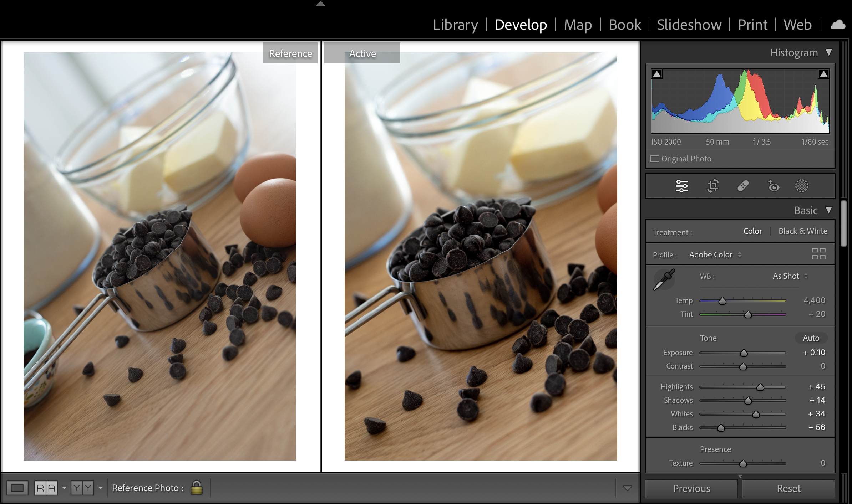
Task: Click the histogram graph area
Action: point(740,101)
